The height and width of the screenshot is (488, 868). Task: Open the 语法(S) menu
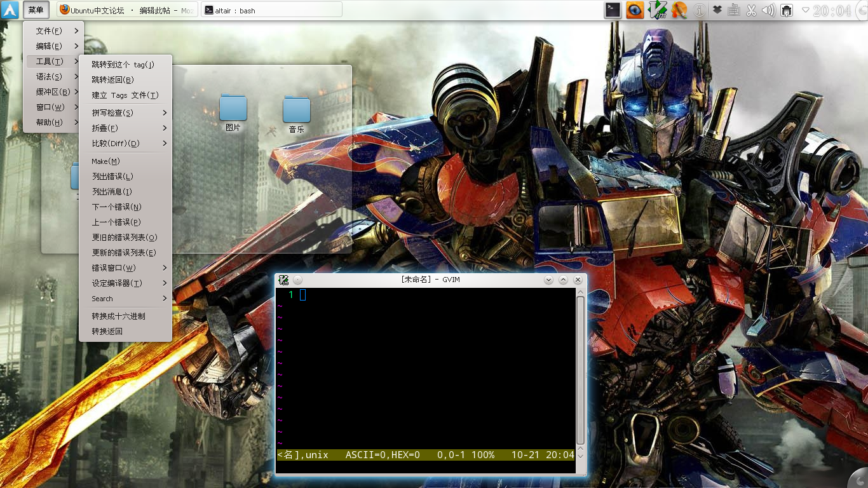pyautogui.click(x=53, y=76)
